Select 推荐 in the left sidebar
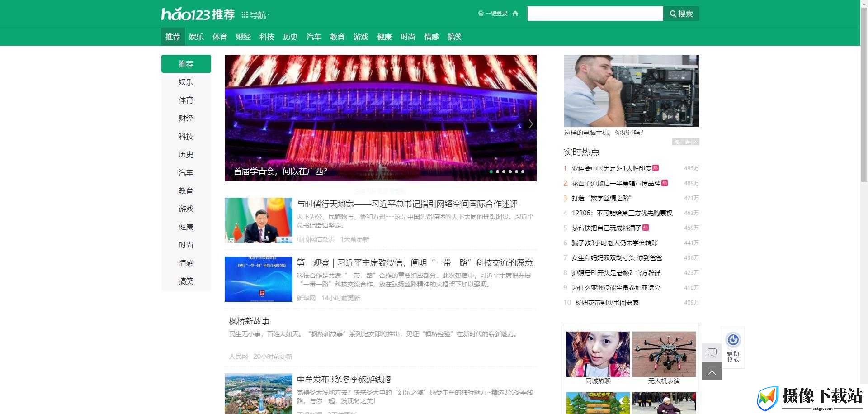This screenshot has width=868, height=414. pos(186,64)
